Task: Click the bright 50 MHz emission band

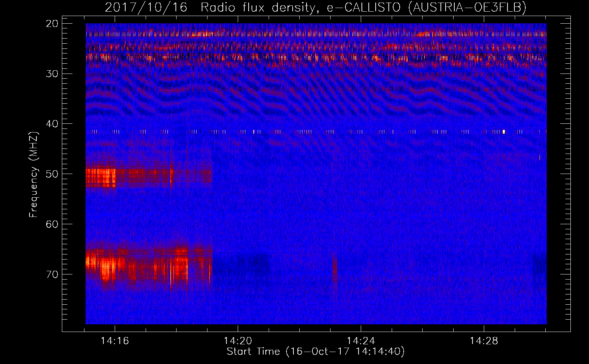Action: click(100, 178)
